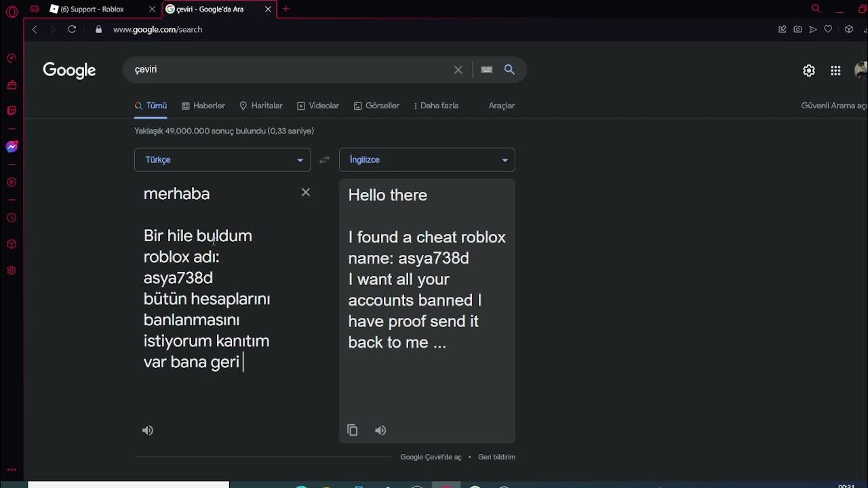Expand the Daha fazla menu
868x488 pixels.
pyautogui.click(x=436, y=106)
